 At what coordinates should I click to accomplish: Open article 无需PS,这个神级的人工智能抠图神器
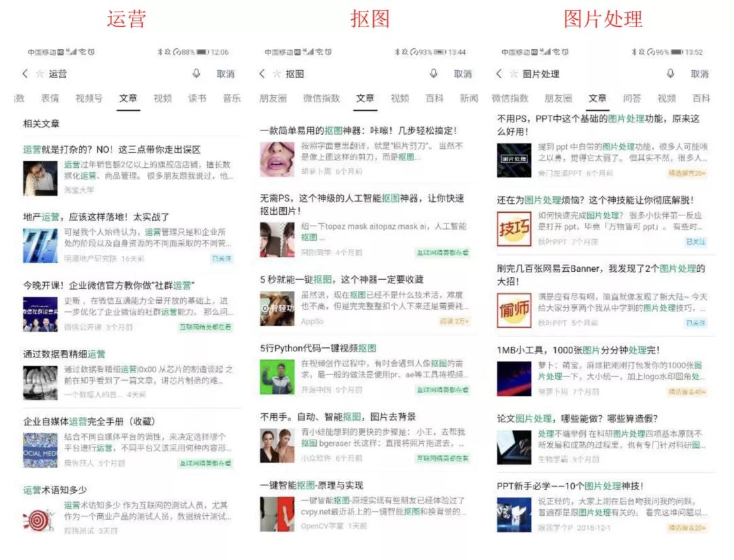(x=366, y=226)
